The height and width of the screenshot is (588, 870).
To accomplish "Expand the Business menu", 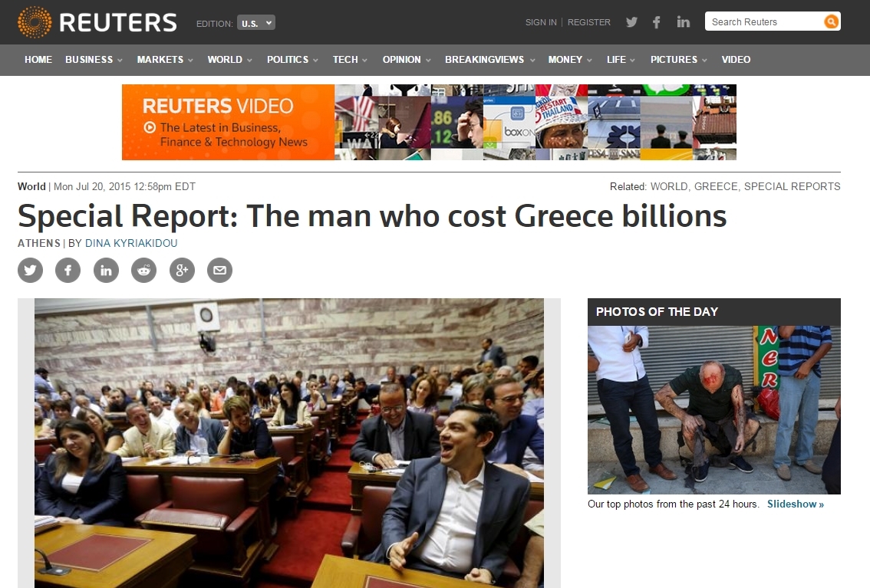I will [94, 60].
